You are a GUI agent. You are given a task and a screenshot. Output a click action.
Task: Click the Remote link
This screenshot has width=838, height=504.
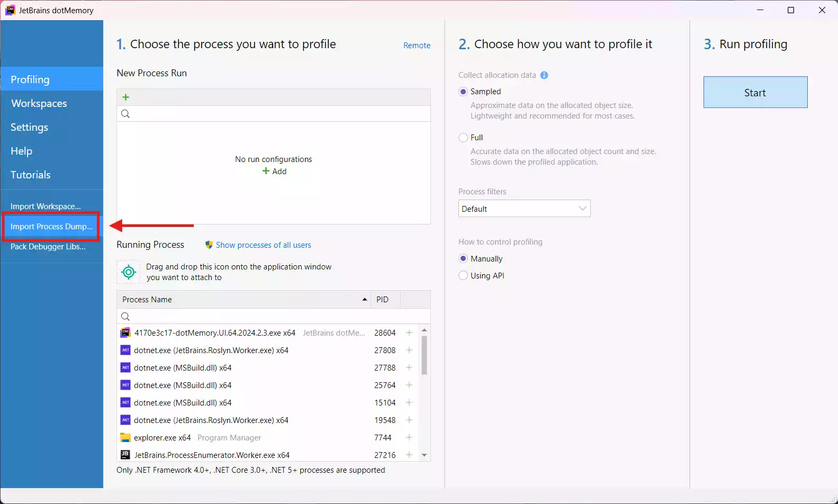click(x=417, y=46)
